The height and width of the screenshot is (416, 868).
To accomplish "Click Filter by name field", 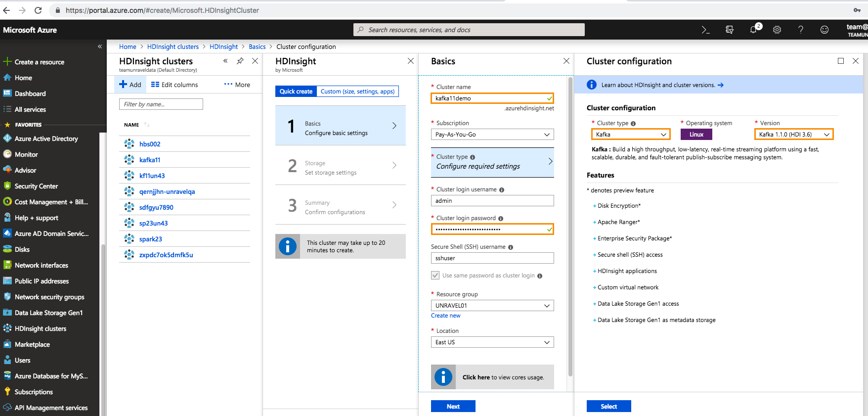I will 161,104.
